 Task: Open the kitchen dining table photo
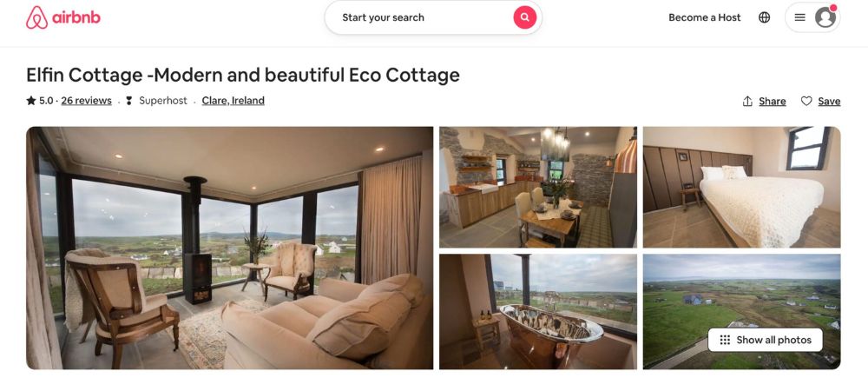click(538, 187)
